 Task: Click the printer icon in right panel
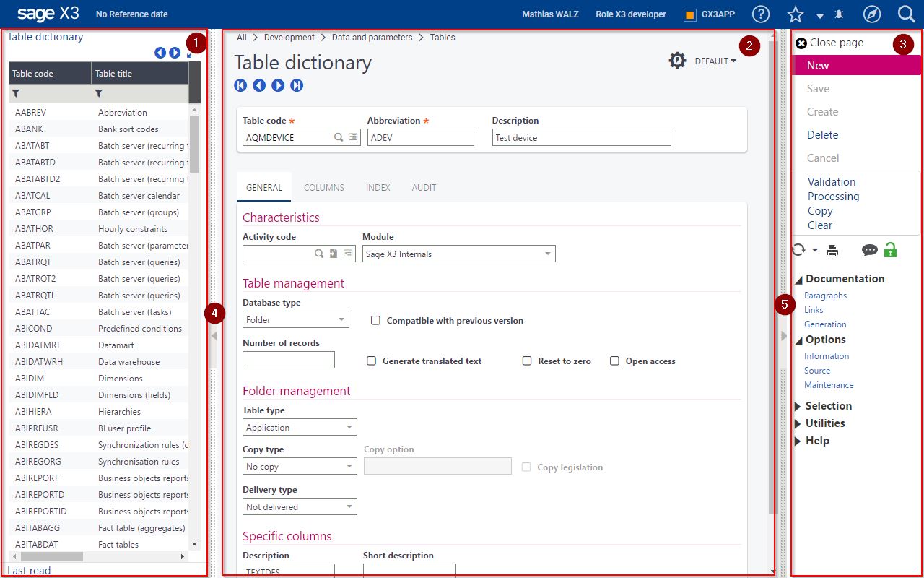(x=832, y=251)
